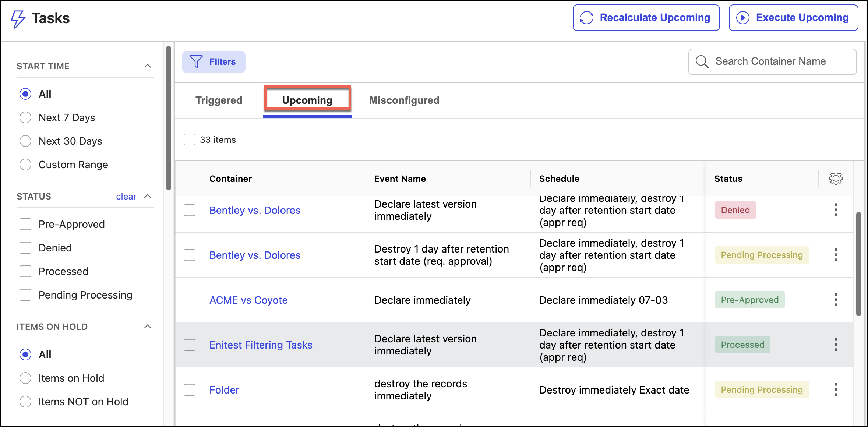Collapse the Status filter section
The height and width of the screenshot is (427, 868).
(148, 196)
